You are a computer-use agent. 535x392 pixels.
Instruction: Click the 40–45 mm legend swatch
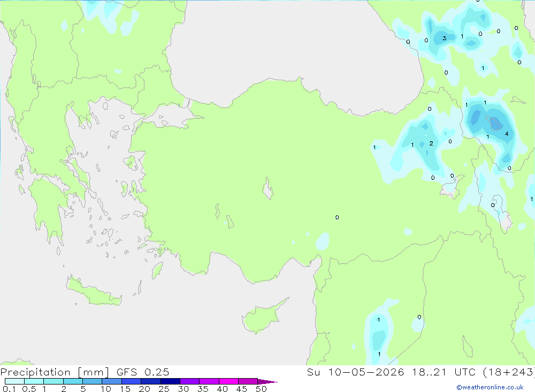coord(228,381)
